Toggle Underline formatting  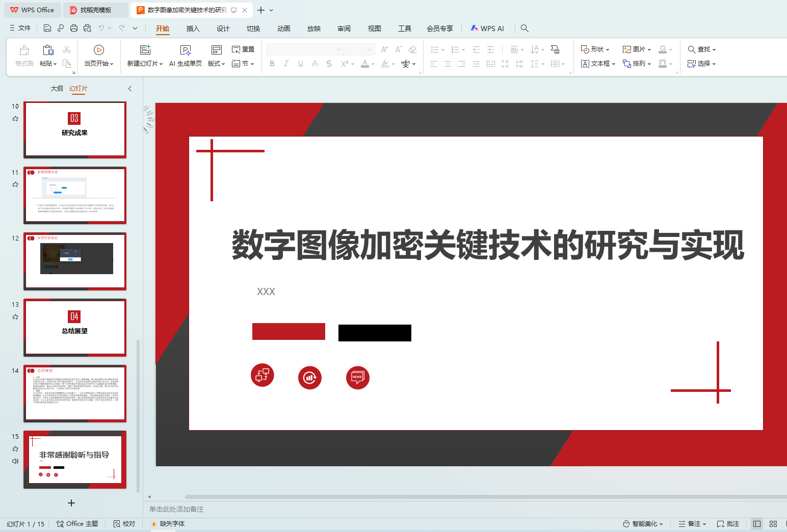(300, 64)
